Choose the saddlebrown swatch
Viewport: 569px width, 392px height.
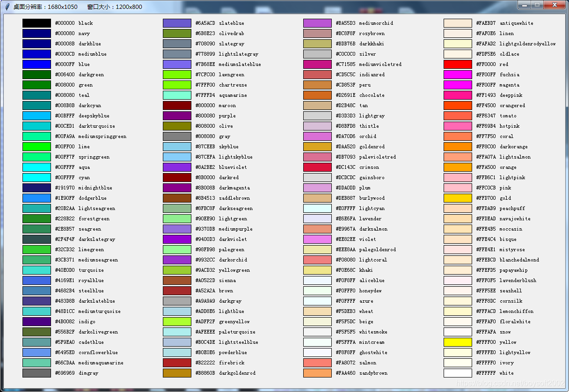pos(177,198)
